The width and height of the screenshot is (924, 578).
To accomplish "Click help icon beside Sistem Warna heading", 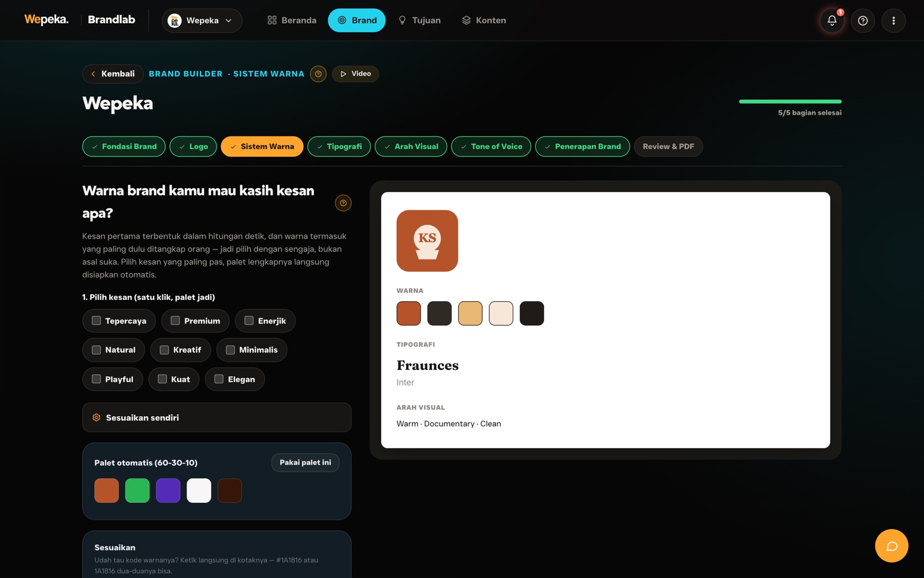I will (x=318, y=74).
